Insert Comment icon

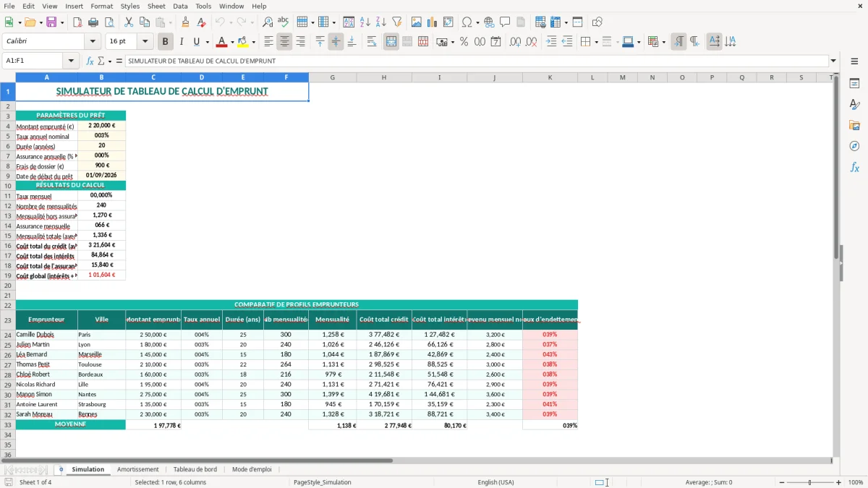(505, 22)
